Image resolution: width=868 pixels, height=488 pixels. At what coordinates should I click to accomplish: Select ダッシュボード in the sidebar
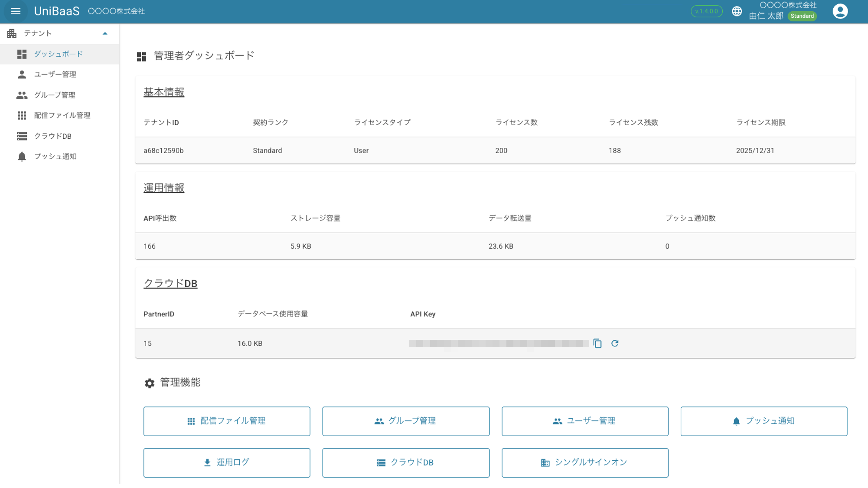[x=59, y=54]
